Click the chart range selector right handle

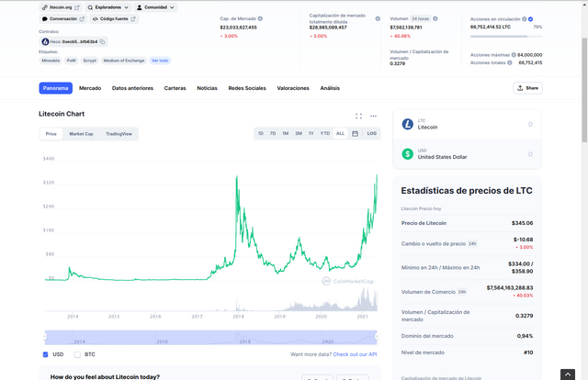pos(377,337)
